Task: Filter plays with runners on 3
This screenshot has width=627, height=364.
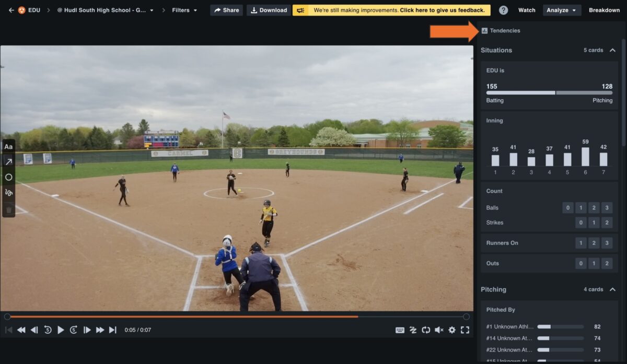Action: (606, 242)
